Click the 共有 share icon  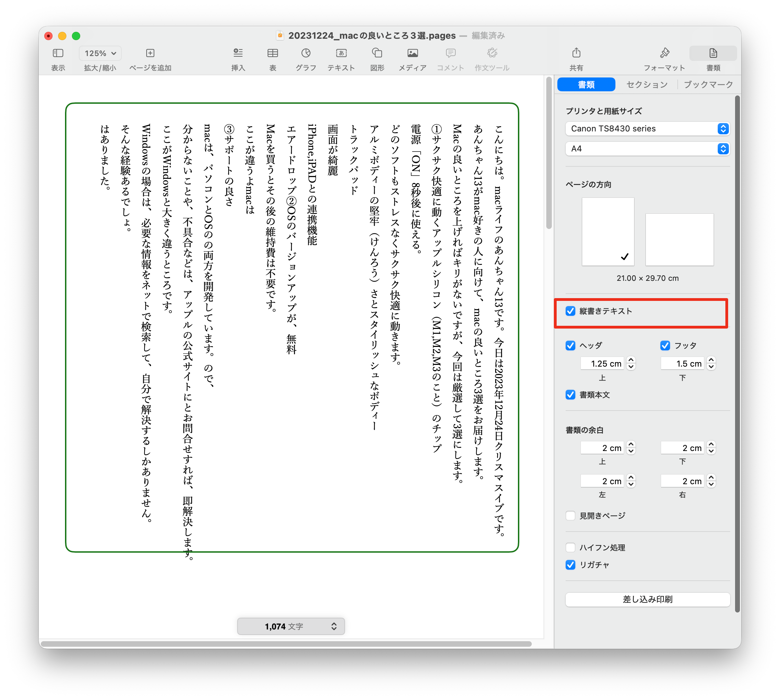click(x=576, y=53)
